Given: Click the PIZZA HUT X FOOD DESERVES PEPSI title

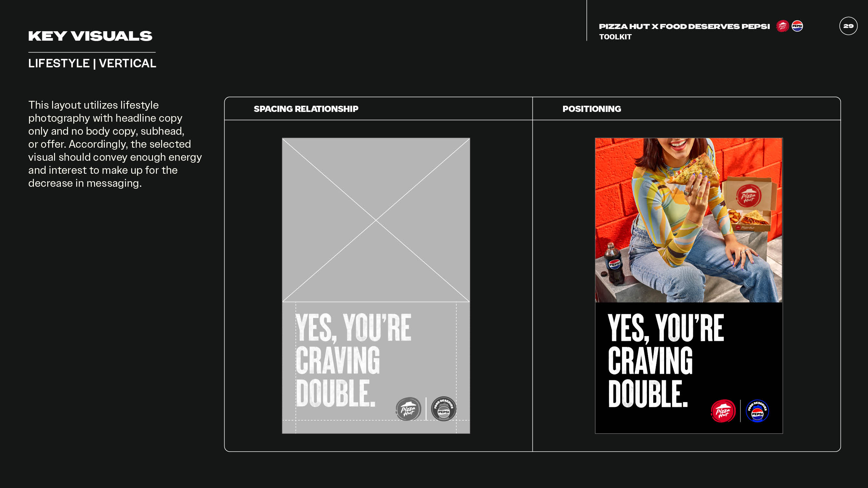Looking at the screenshot, I should [684, 26].
